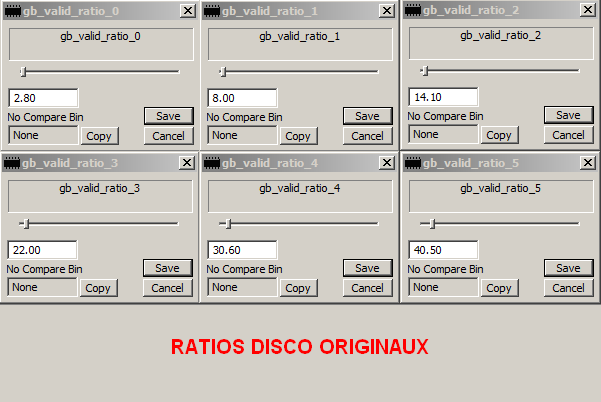
Task: Cancel changes in gb_valid_ratio_4 panel
Action: coord(367,288)
